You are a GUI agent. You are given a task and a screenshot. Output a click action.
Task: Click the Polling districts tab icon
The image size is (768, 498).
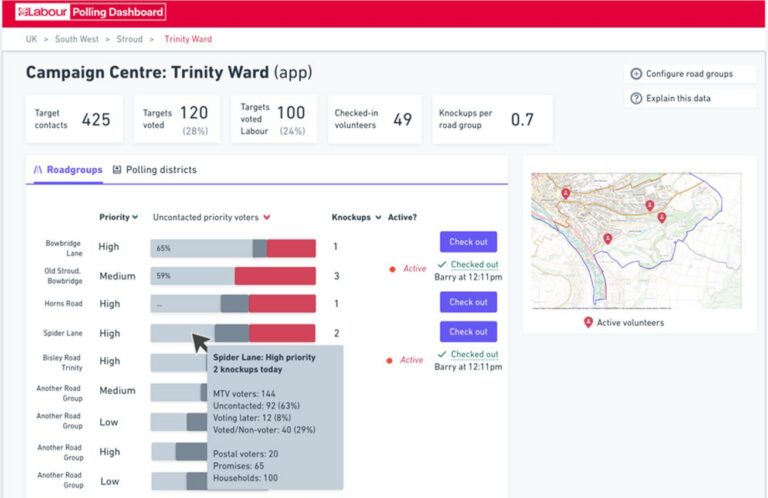pyautogui.click(x=117, y=170)
